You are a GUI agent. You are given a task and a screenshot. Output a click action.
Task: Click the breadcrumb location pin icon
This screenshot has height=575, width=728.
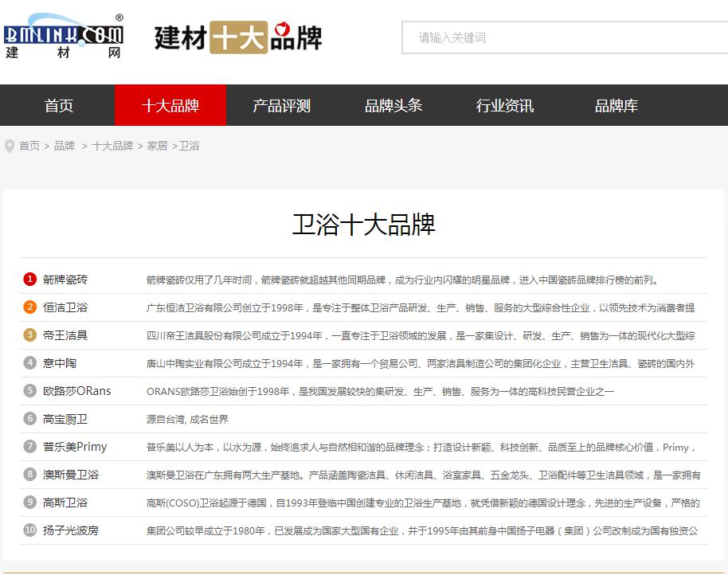9,146
